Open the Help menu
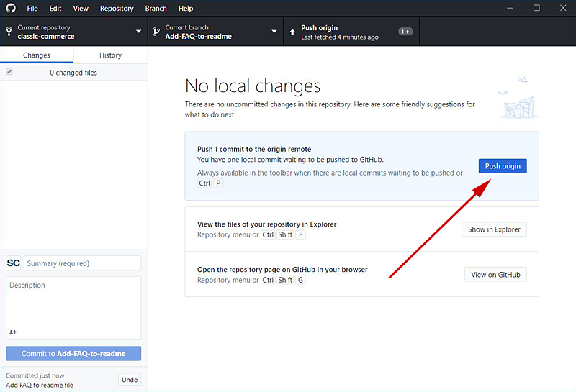The height and width of the screenshot is (392, 576). (x=186, y=8)
